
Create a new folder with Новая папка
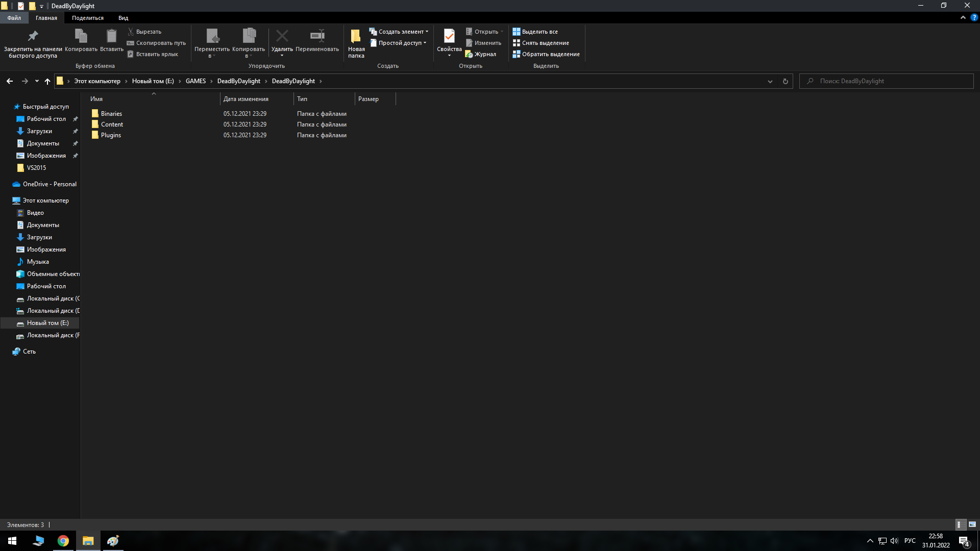tap(356, 43)
